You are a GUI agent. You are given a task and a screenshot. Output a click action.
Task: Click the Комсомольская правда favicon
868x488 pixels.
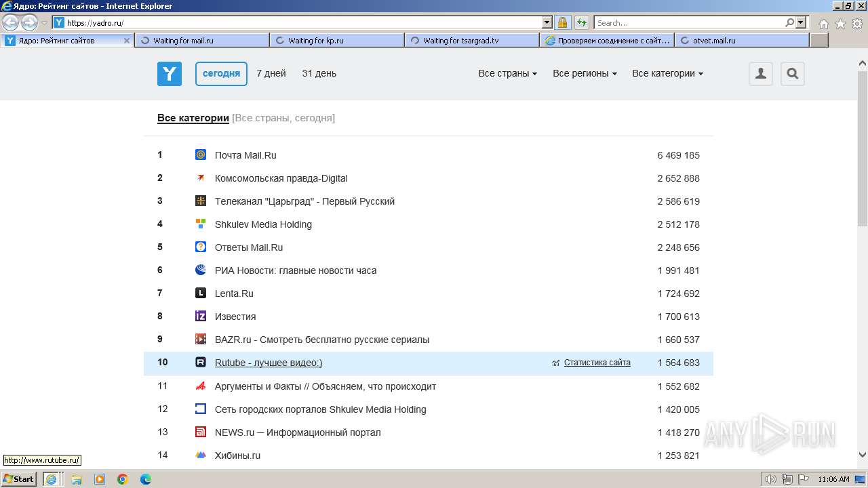tap(201, 178)
